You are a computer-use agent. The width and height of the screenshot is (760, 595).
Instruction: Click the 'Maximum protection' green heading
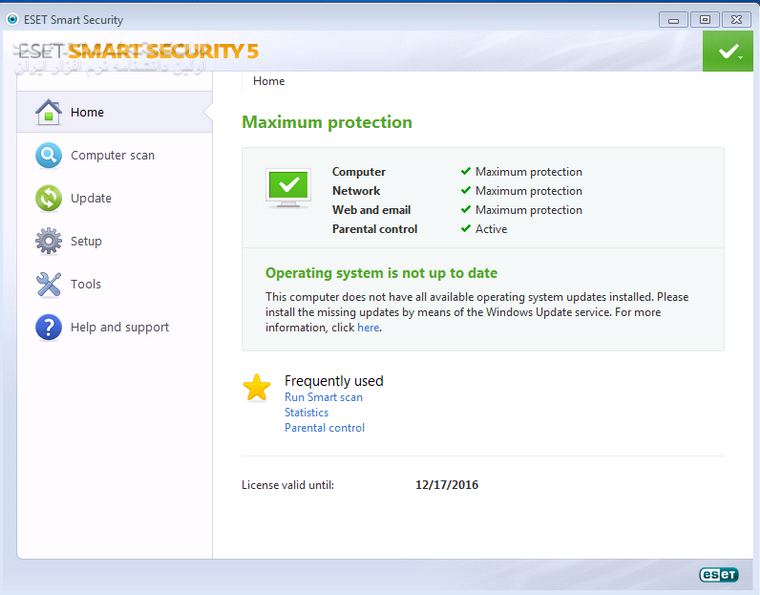[x=327, y=122]
